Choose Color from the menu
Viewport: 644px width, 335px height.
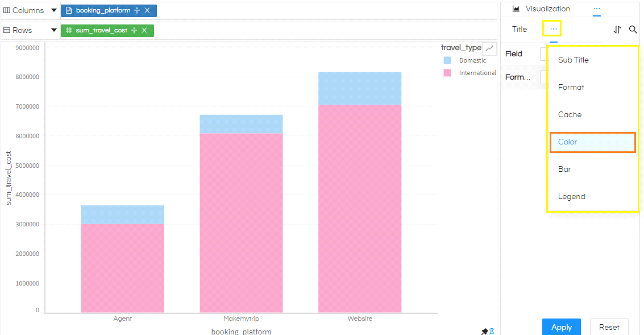point(593,142)
